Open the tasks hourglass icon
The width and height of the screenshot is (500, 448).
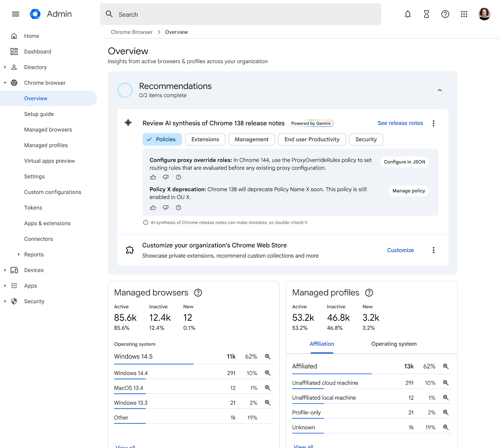(x=426, y=14)
